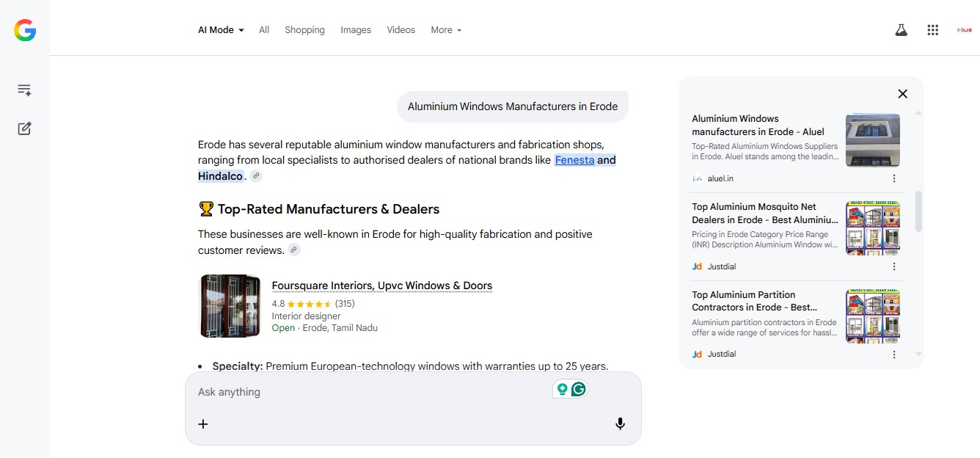Open options for Mosquito Net Dealers result
This screenshot has width=980, height=458.
(x=893, y=266)
